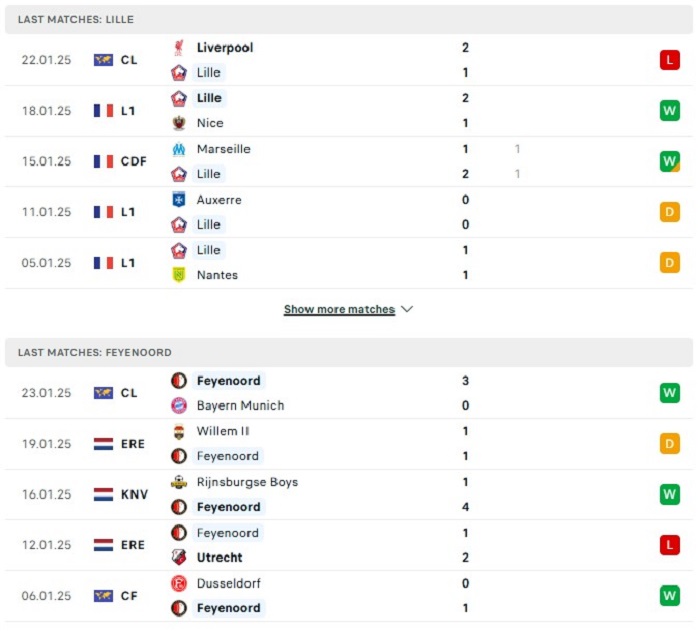Click the Utrecht club crest

point(179,557)
